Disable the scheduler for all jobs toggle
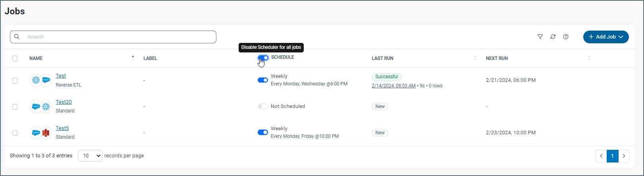 [x=263, y=58]
